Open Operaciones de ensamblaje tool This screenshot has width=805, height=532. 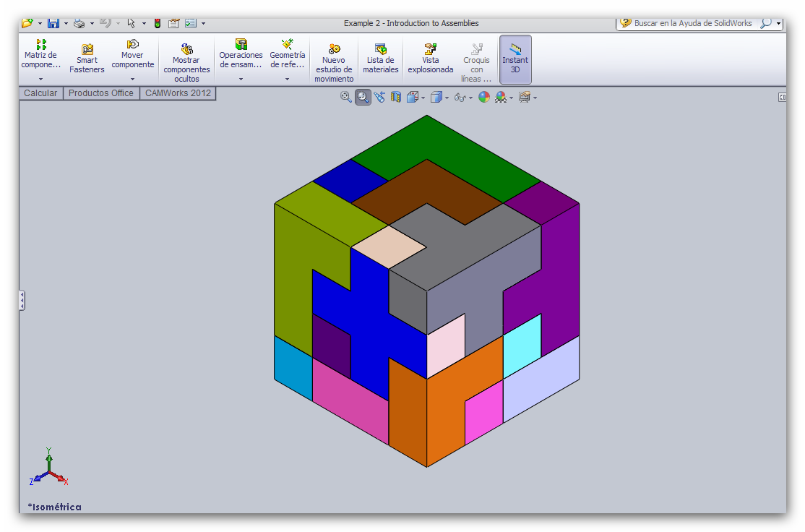241,54
